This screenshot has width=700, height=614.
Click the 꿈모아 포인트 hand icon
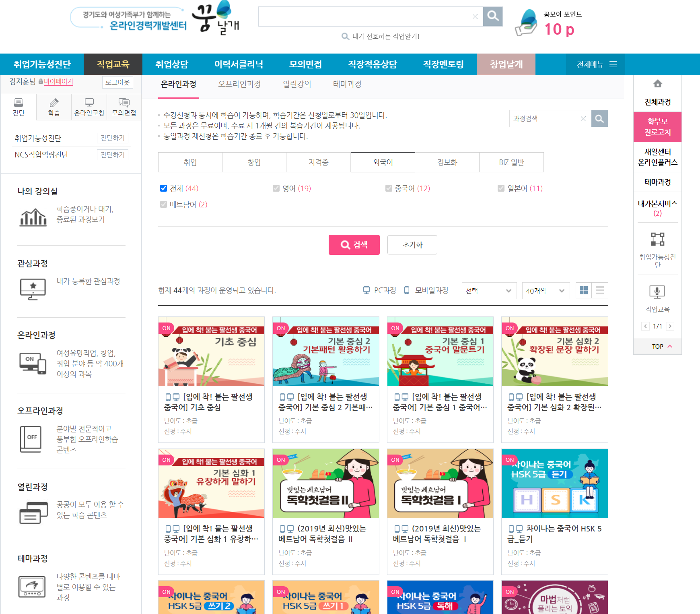click(526, 23)
